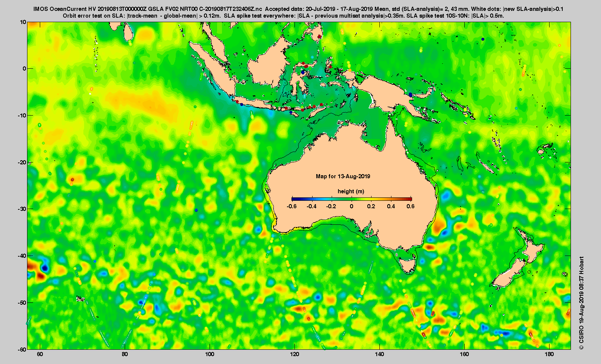The height and width of the screenshot is (364, 601).
Task: Click latitude axis label -60
Action: [22, 349]
